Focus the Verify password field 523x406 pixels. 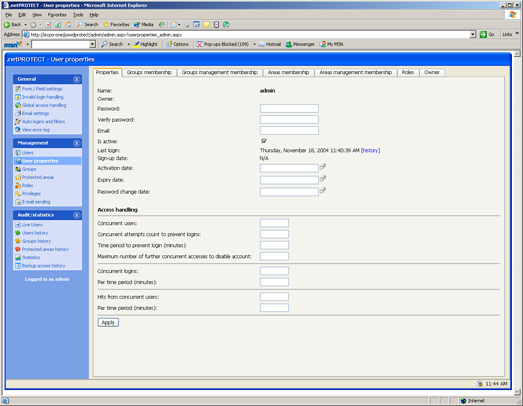click(x=289, y=119)
